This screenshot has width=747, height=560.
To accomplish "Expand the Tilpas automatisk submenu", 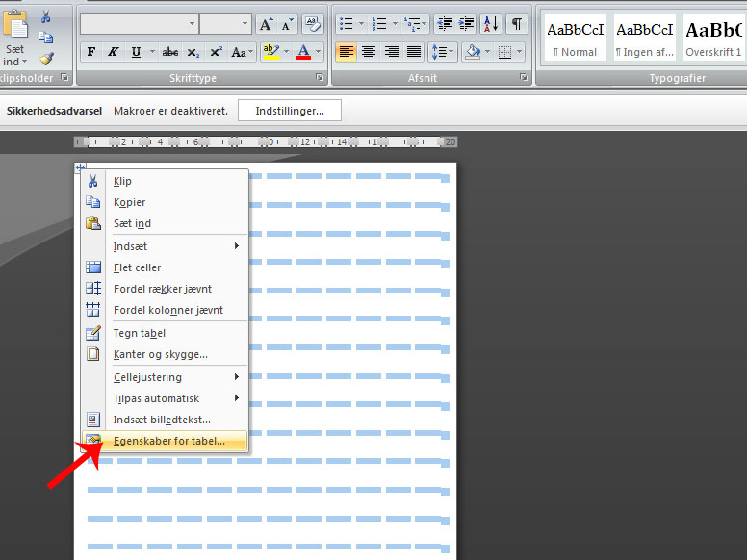I will (x=165, y=398).
